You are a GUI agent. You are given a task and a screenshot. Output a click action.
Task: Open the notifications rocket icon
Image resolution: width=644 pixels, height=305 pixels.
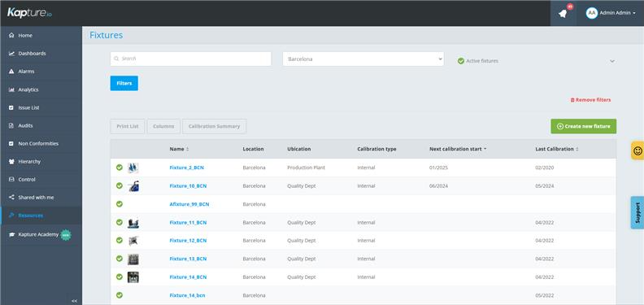[x=563, y=13]
